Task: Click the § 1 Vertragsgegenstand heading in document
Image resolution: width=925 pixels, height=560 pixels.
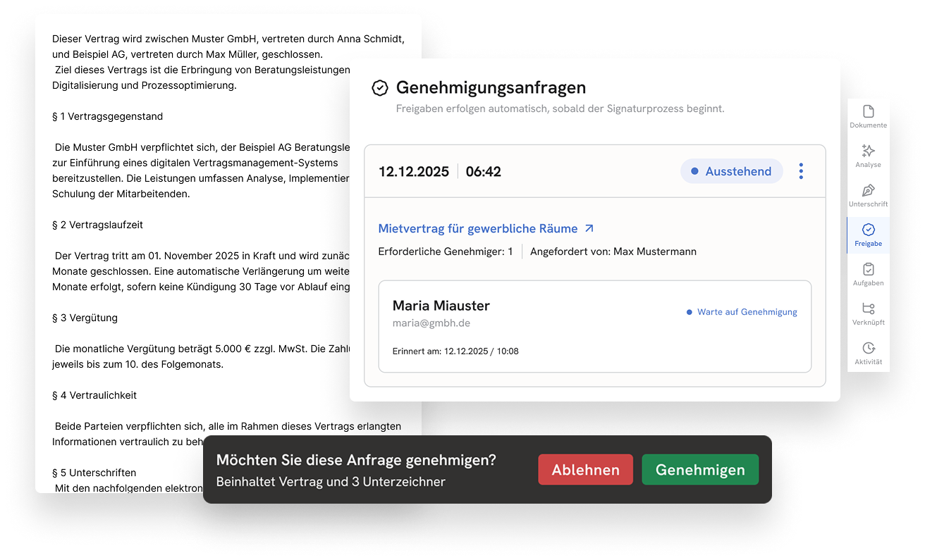Action: click(107, 116)
